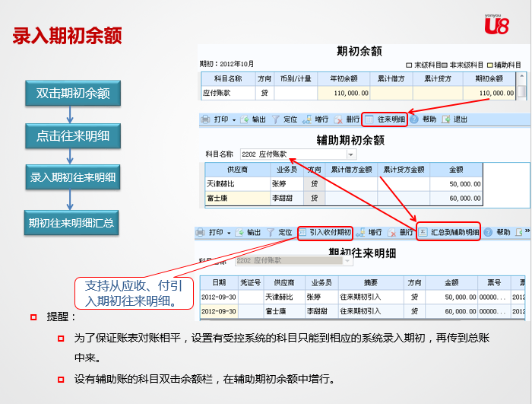The image size is (532, 404).
Task: Select the 期初往来明细汇总 step box
Action: (73, 222)
